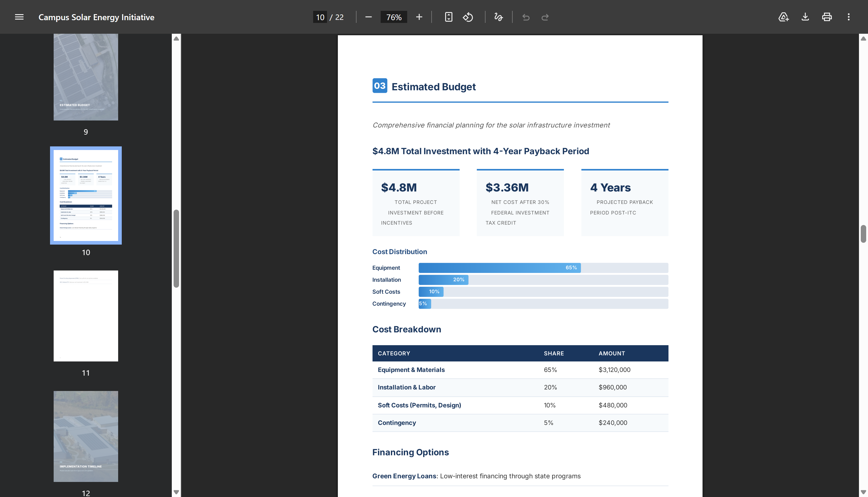Screen dimensions: 868x497
Task: Click the fit to page icon
Action: 448,17
